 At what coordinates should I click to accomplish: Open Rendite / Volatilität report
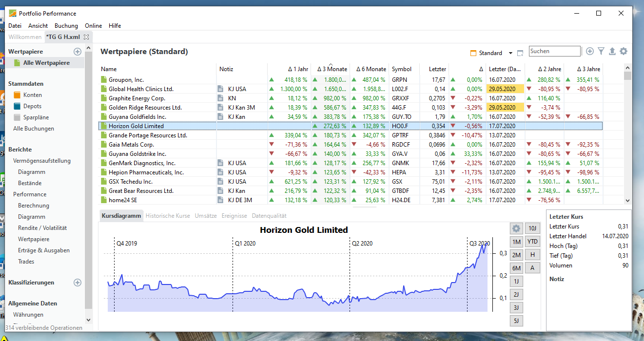point(42,228)
